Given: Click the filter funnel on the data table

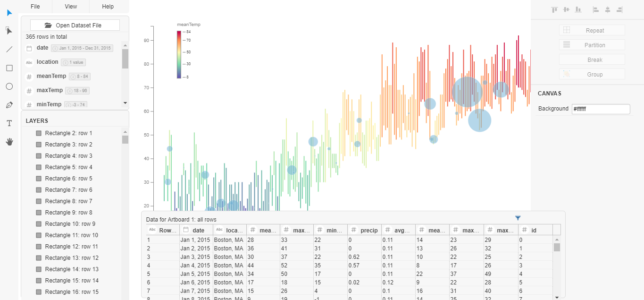Looking at the screenshot, I should click(518, 218).
